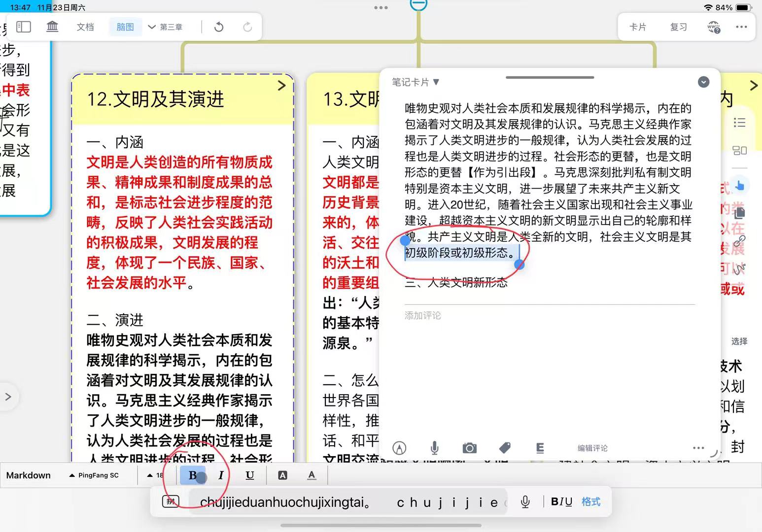Viewport: 762px width, 532px height.
Task: Open the top-right more options menu
Action: 741,27
